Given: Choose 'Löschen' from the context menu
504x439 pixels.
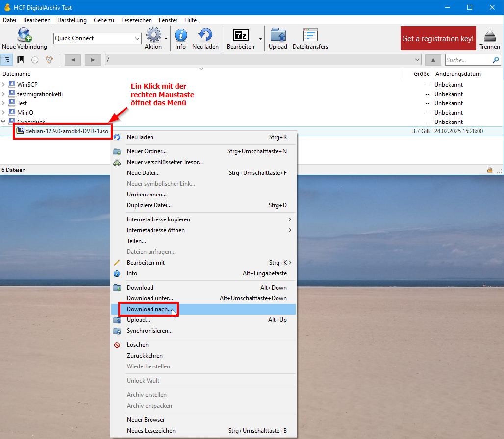Looking at the screenshot, I should (x=137, y=345).
